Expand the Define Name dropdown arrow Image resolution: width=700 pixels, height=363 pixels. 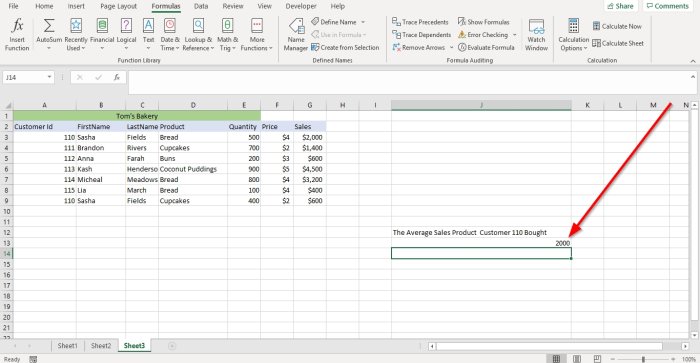363,22
